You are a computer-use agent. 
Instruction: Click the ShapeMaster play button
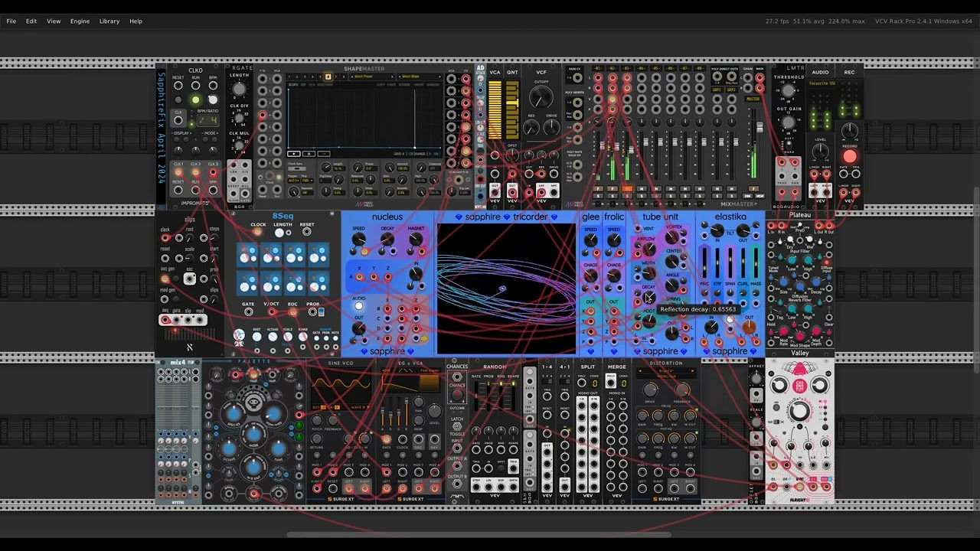(294, 154)
